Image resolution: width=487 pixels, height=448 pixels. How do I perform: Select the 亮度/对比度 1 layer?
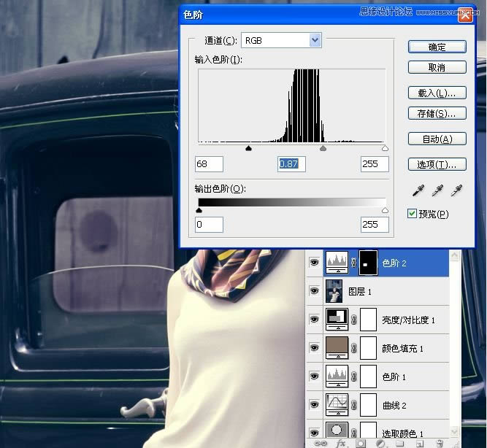tap(407, 320)
